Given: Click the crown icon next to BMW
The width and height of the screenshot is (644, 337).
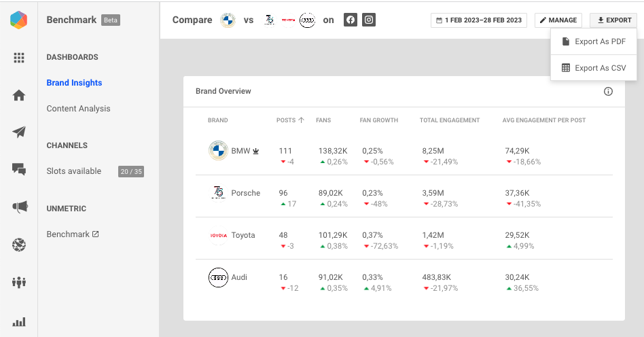Looking at the screenshot, I should point(256,151).
